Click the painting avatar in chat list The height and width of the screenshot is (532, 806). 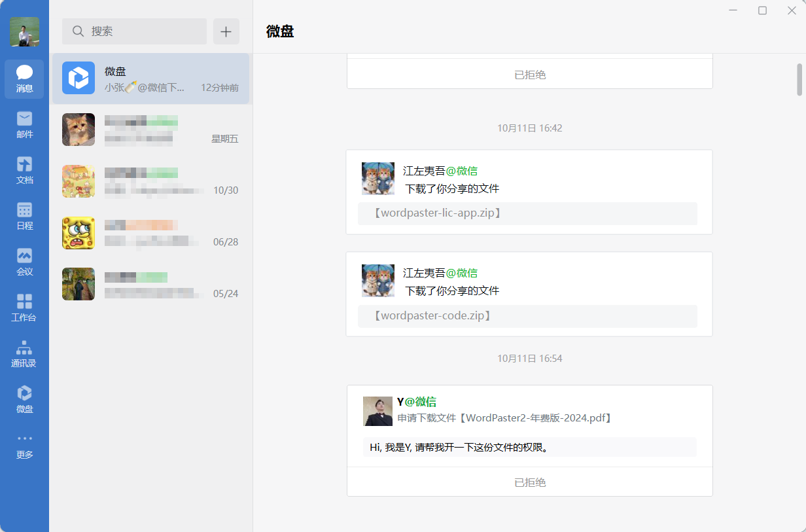pyautogui.click(x=79, y=284)
